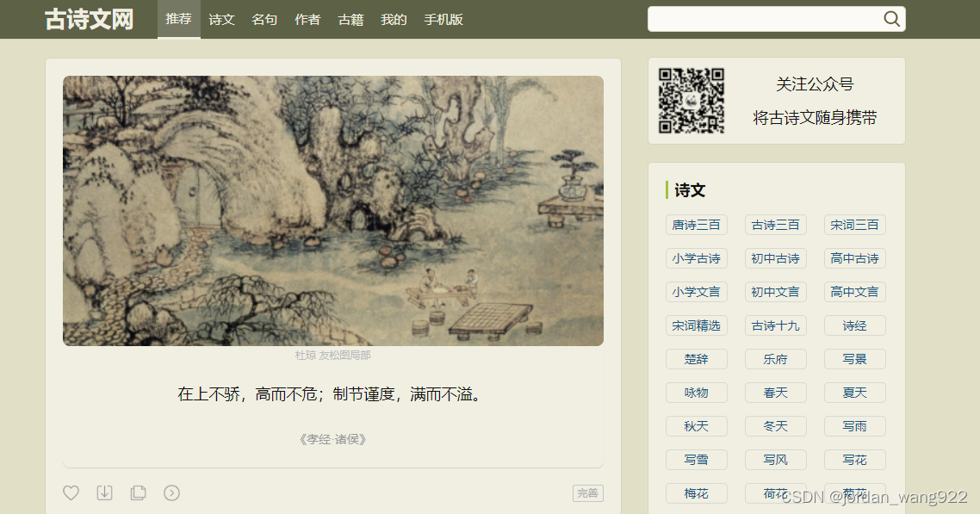This screenshot has height=514, width=980.
Task: Open the 宋词三百 category link
Action: [x=854, y=225]
